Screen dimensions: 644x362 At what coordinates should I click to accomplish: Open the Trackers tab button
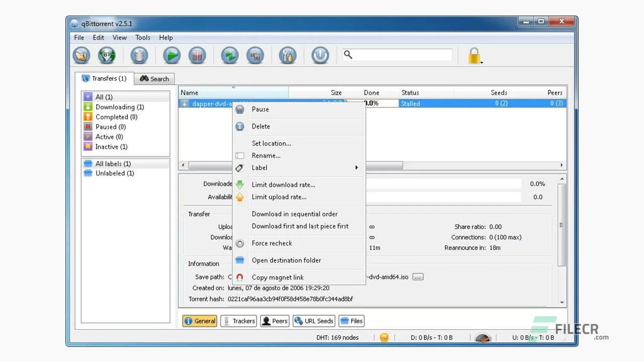pos(238,321)
